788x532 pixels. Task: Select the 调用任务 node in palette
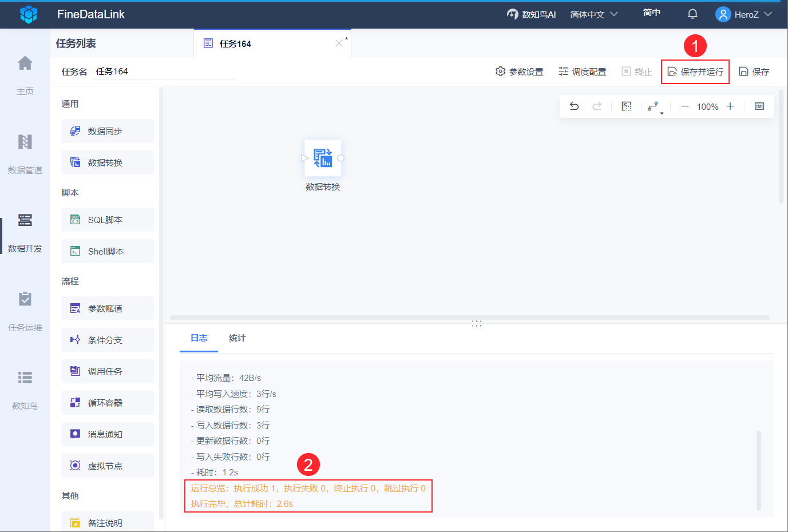[108, 371]
